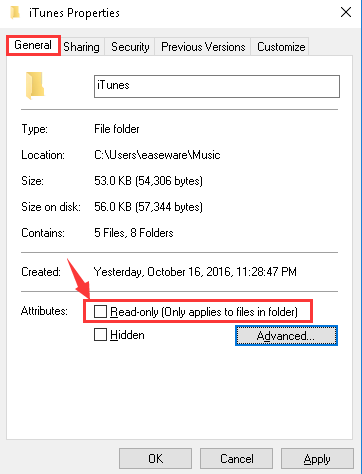This screenshot has height=474, width=362.
Task: Confirm changes with the OK button
Action: [x=156, y=459]
